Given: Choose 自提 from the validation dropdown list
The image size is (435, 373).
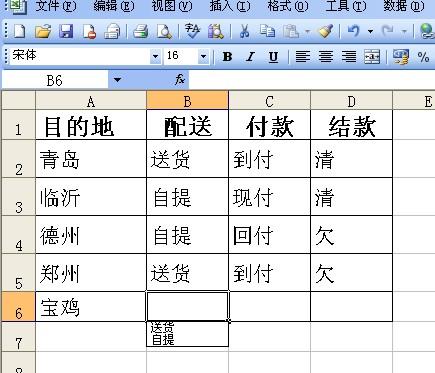Looking at the screenshot, I should (188, 340).
